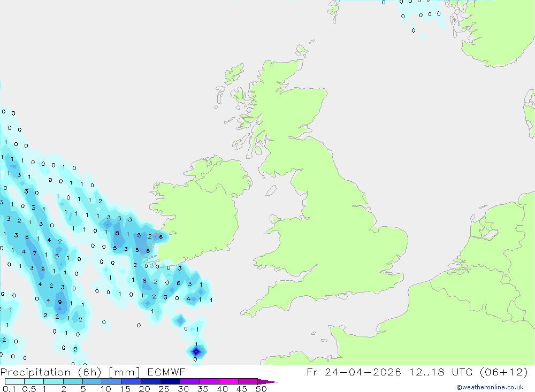Click the precipitation value '7' on map
535x392 pixels.
tap(35, 253)
